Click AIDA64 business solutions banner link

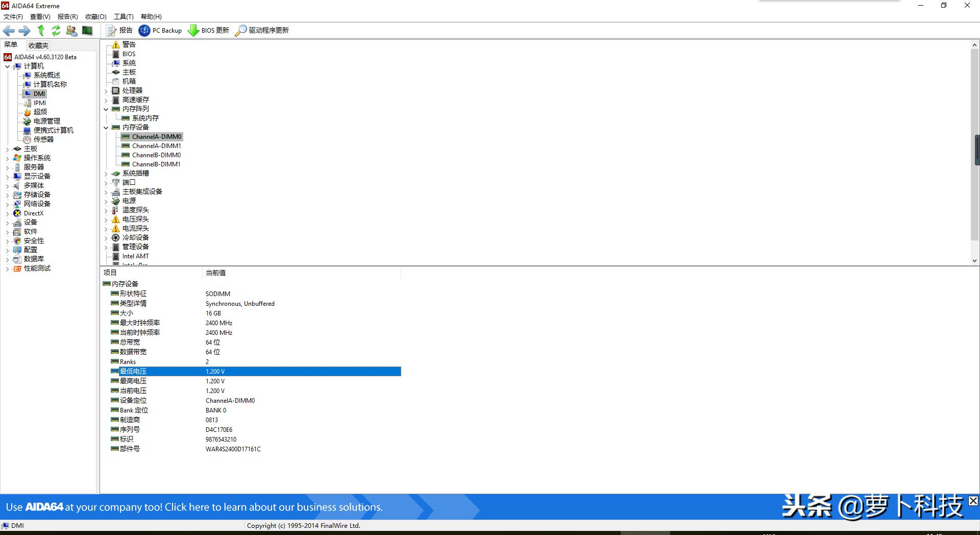pos(194,507)
